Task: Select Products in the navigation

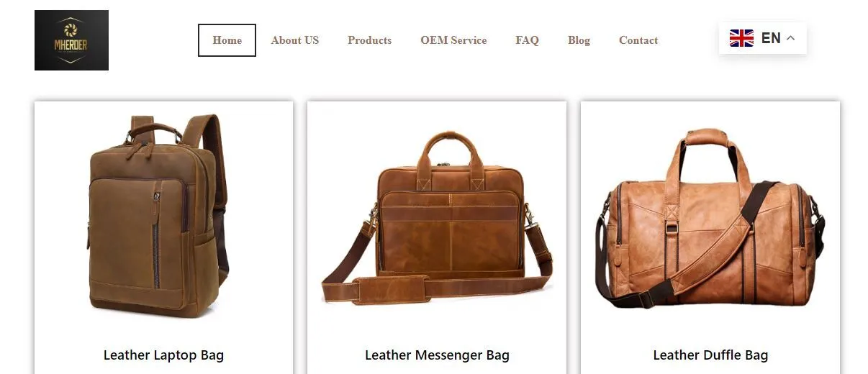Action: coord(369,40)
